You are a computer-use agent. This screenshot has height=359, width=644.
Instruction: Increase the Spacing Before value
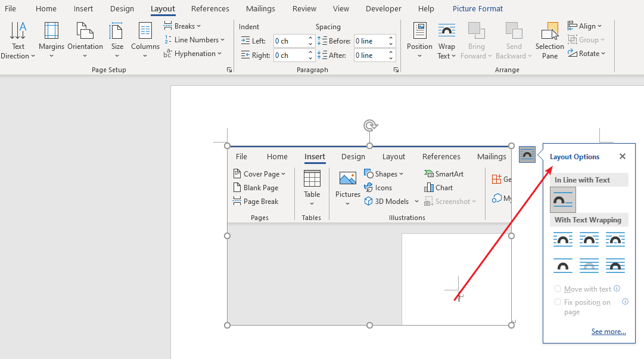[391, 38]
